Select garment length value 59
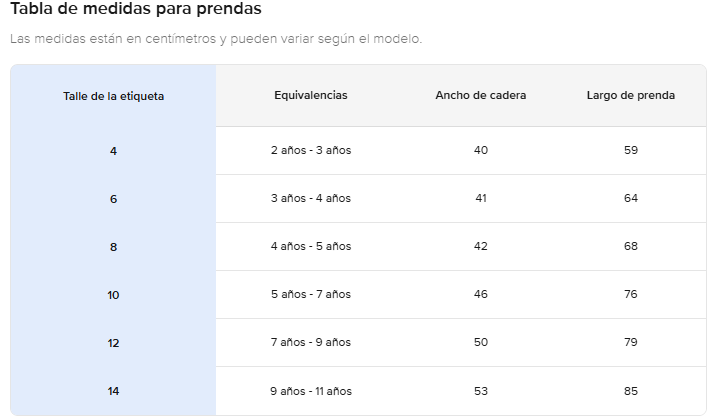 pos(630,150)
